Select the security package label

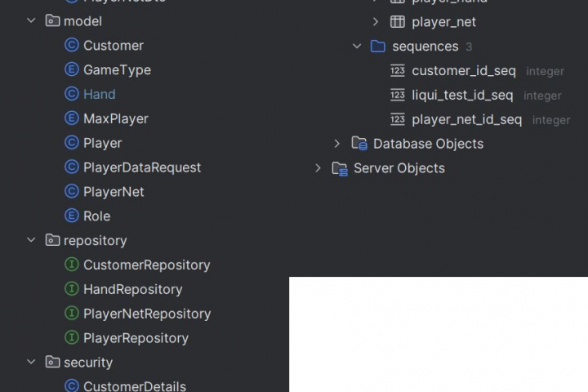click(88, 363)
